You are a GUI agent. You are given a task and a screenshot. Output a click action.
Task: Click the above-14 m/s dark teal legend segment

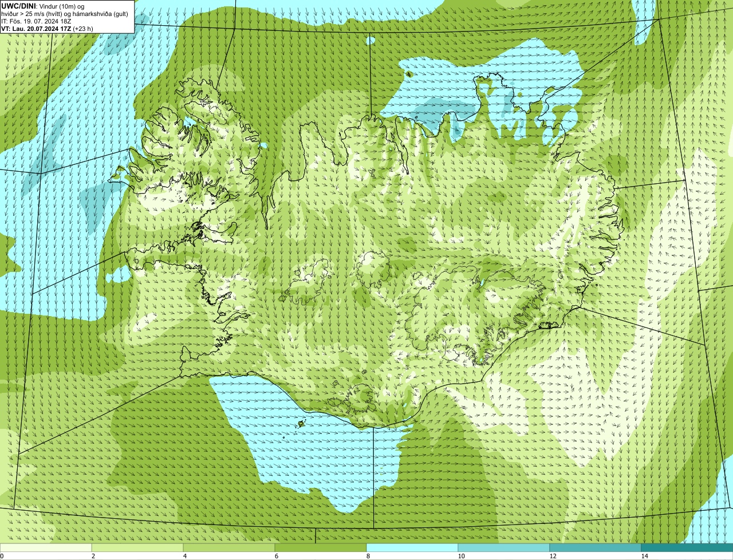point(687,547)
